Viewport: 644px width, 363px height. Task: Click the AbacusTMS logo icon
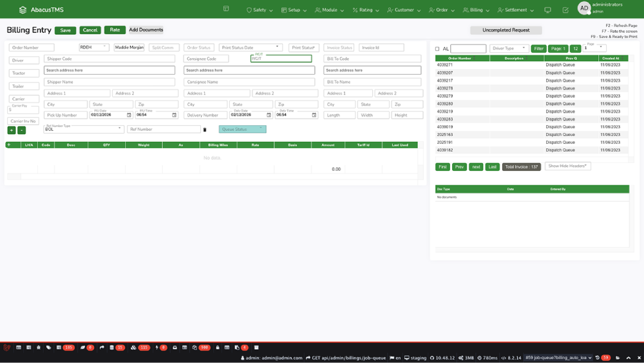[x=23, y=10]
